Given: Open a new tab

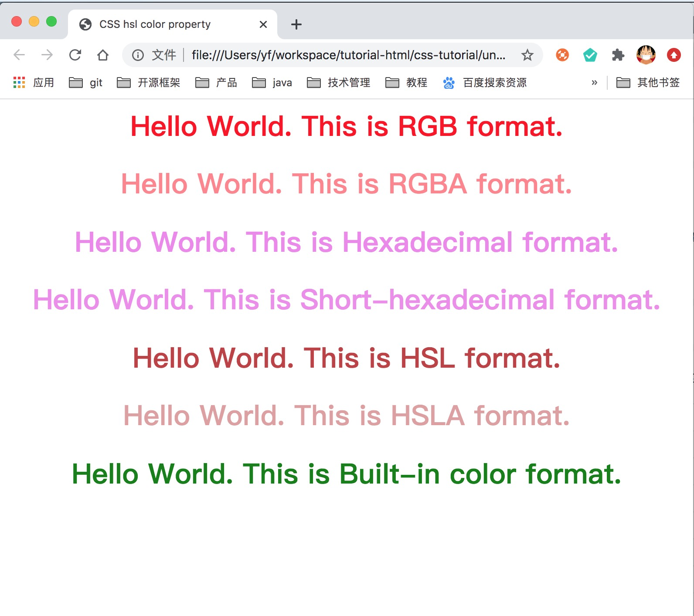Looking at the screenshot, I should point(296,24).
